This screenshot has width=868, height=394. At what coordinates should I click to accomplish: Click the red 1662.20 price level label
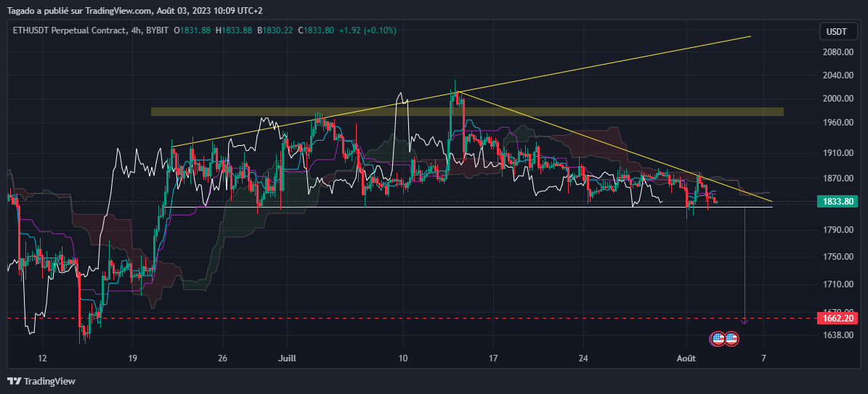click(837, 319)
